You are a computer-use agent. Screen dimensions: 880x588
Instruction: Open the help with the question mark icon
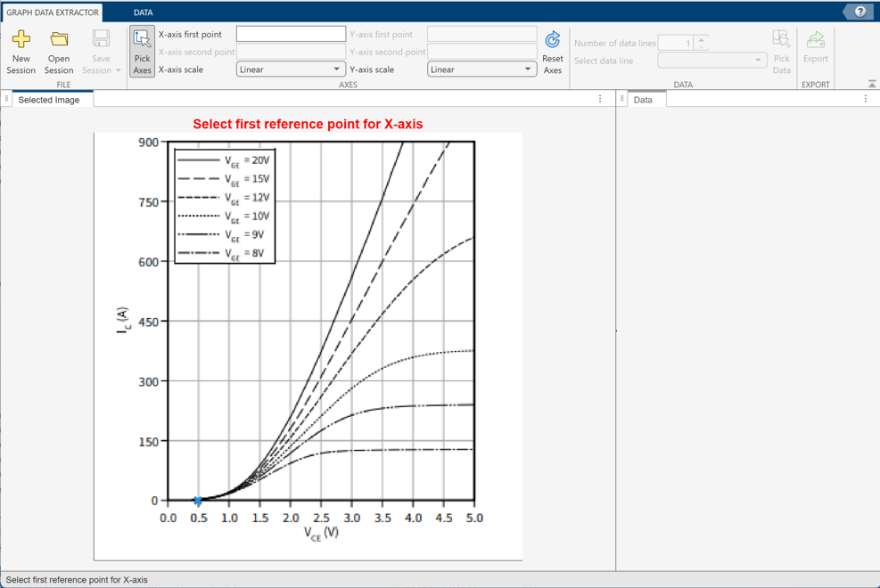(859, 11)
